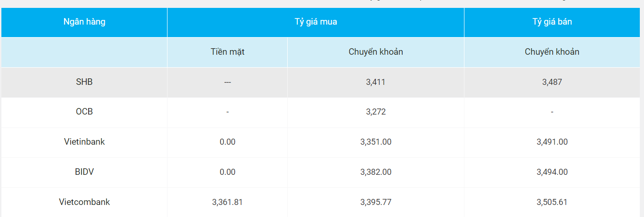This screenshot has width=644, height=217.
Task: Select the BIDV bank name
Action: coord(84,172)
